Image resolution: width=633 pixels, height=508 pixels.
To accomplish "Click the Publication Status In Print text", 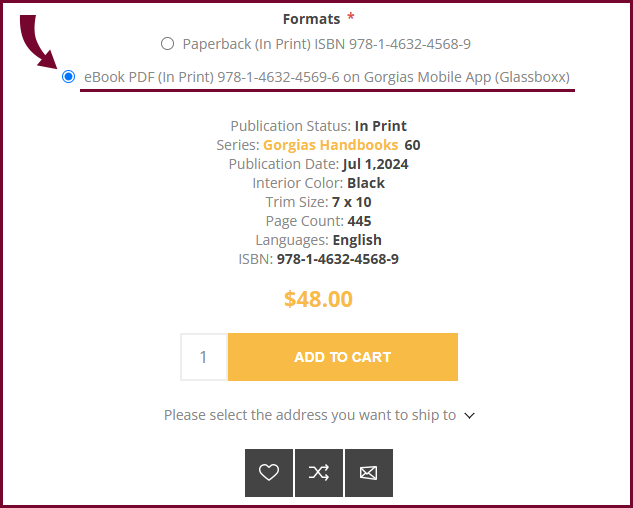I will click(x=381, y=126).
